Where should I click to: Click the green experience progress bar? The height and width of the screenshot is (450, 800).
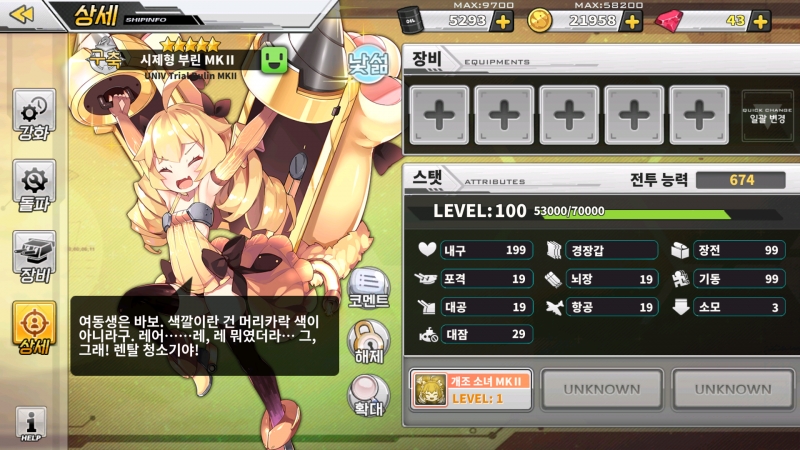[x=637, y=215]
